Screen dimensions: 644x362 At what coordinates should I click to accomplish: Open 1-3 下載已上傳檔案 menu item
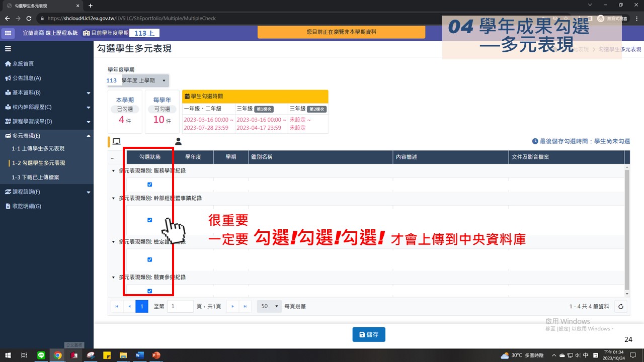(35, 177)
